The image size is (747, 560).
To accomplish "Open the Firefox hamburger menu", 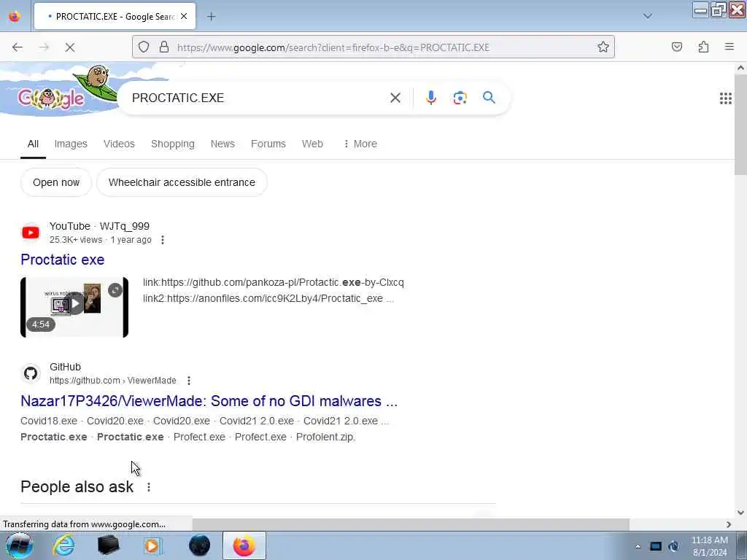I will [729, 47].
